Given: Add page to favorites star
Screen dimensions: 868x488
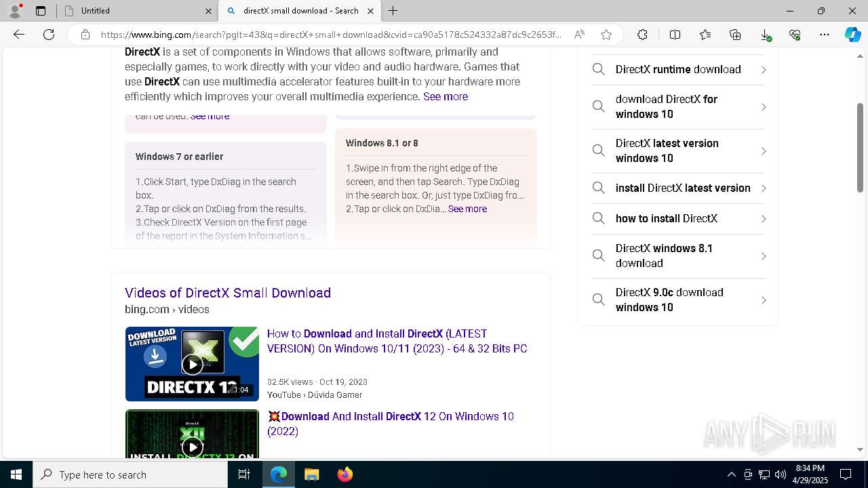Looking at the screenshot, I should click(606, 35).
